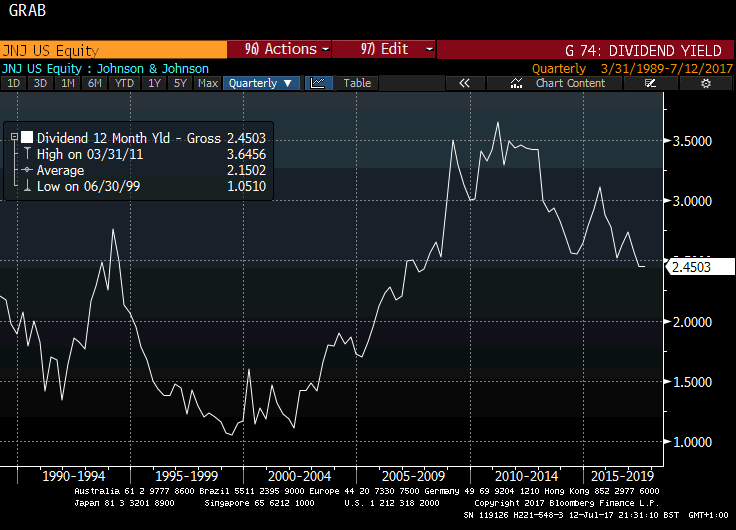Open the 96) Actions dropdown menu
The height and width of the screenshot is (530, 736).
click(x=279, y=49)
